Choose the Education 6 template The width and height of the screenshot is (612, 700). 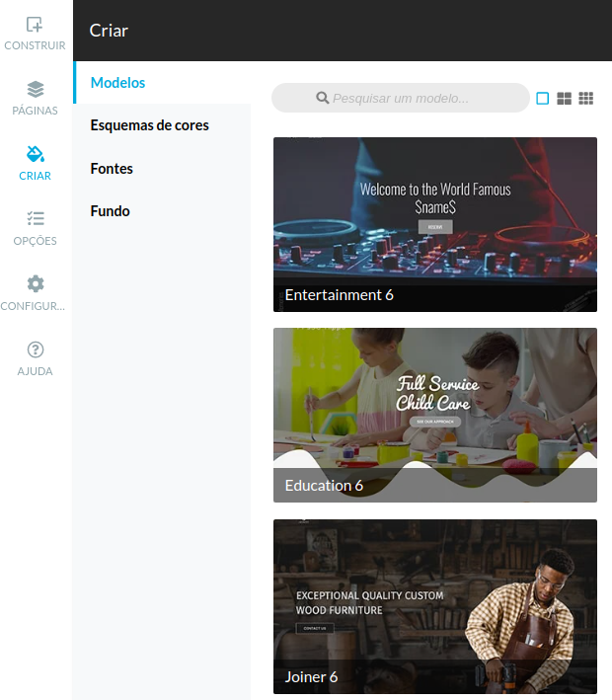tap(434, 400)
